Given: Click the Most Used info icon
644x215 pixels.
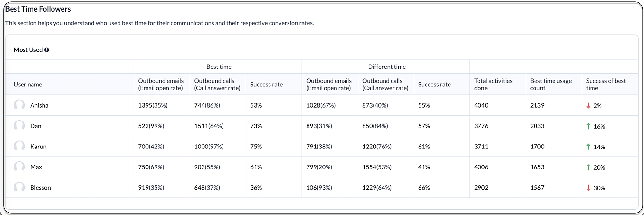Looking at the screenshot, I should coord(47,50).
